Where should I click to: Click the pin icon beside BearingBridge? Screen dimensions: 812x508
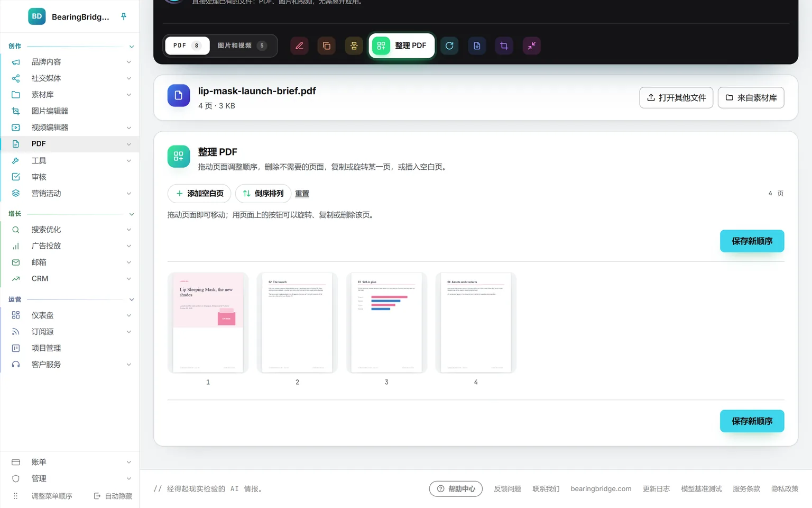124,16
